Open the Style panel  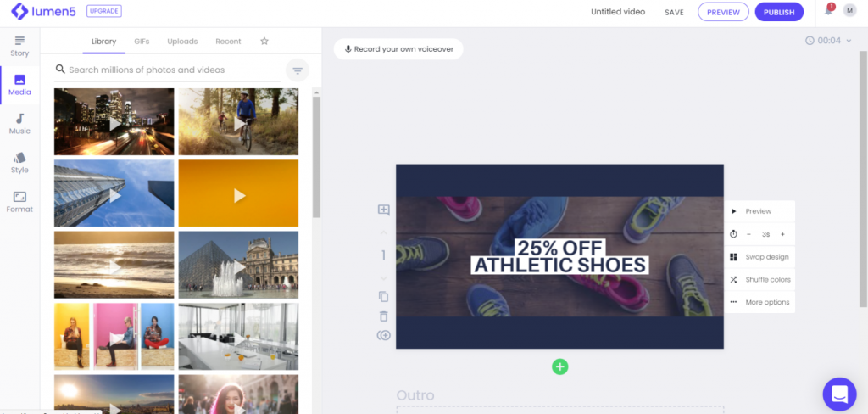[x=19, y=163]
